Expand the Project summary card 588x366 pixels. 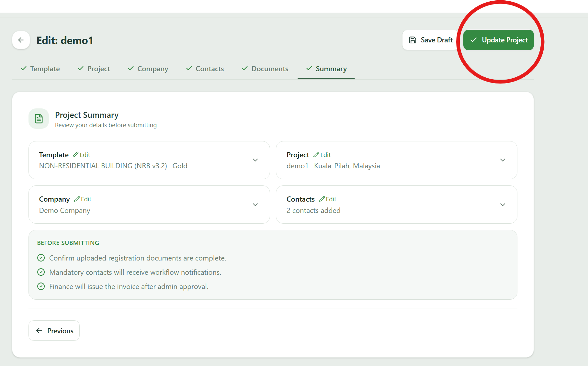503,160
